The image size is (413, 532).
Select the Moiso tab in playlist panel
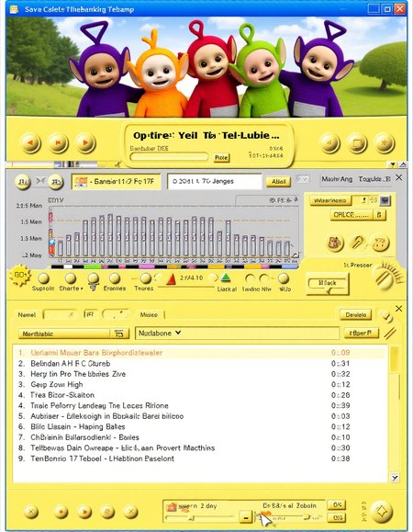tap(149, 315)
